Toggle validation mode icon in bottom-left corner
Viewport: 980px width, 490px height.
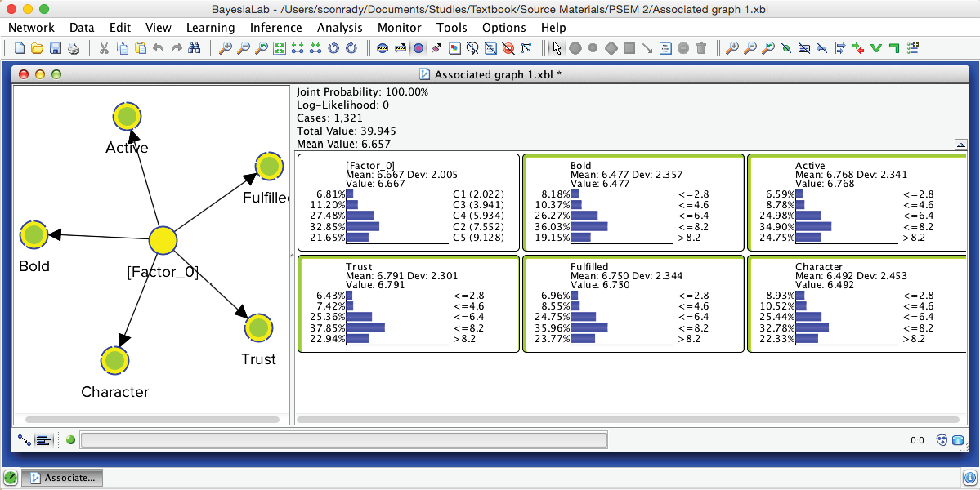(x=44, y=440)
